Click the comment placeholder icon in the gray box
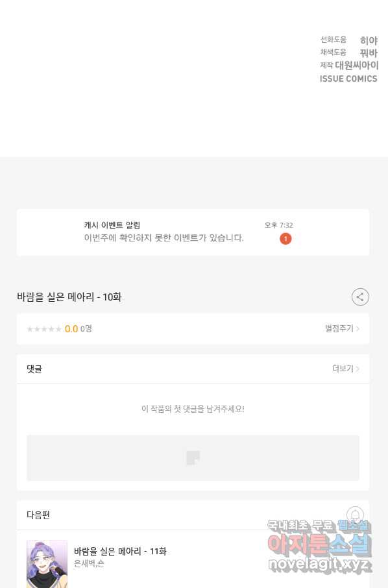The height and width of the screenshot is (588, 388). pyautogui.click(x=193, y=458)
